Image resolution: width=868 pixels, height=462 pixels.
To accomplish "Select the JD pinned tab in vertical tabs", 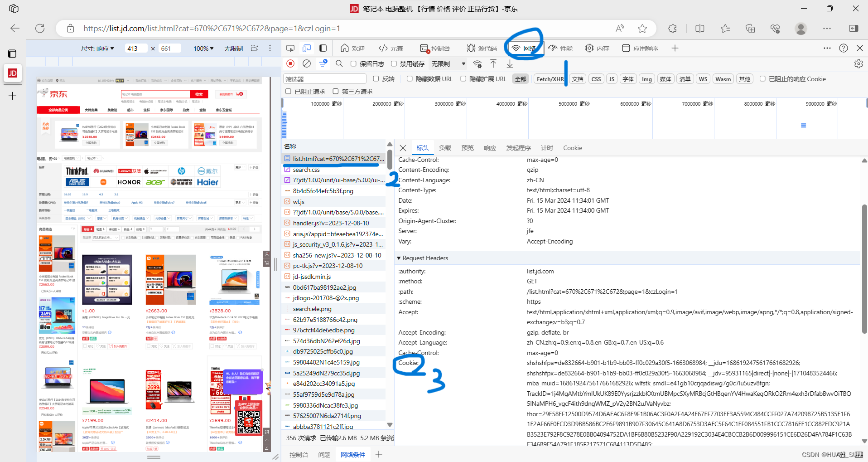I will tap(13, 73).
